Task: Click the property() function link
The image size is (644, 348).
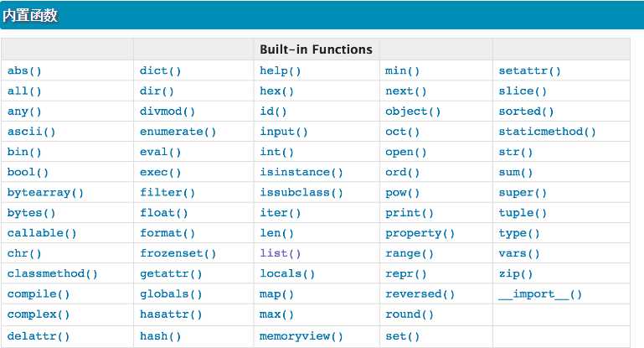Action: (x=420, y=233)
